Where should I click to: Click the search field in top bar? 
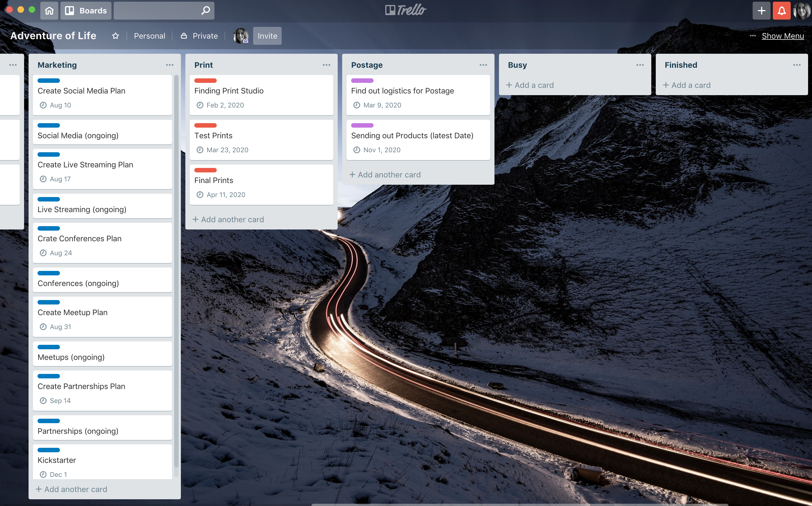pos(164,11)
